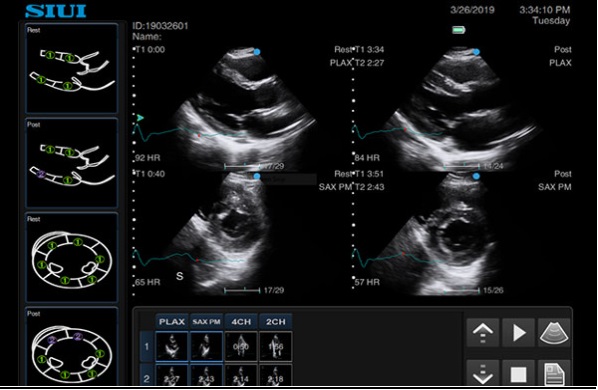
Task: Click the blue dot atop the Rest SAX PM image
Action: [257, 177]
